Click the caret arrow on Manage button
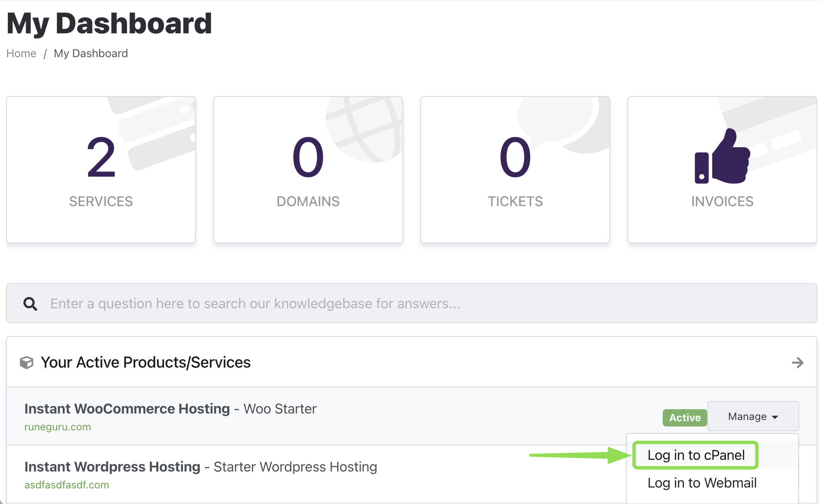This screenshot has width=820, height=504. (775, 417)
